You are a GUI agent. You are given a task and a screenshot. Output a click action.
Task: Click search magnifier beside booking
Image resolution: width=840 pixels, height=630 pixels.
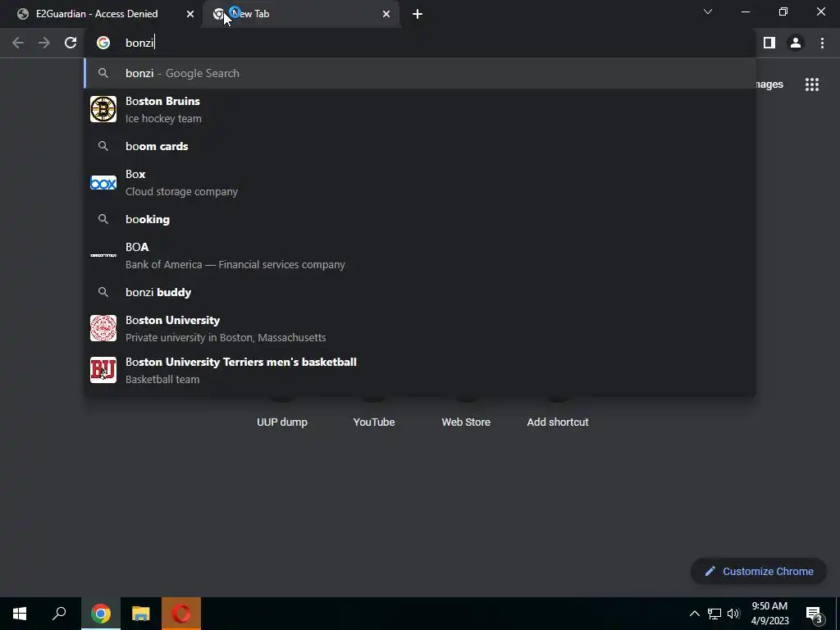click(x=103, y=219)
